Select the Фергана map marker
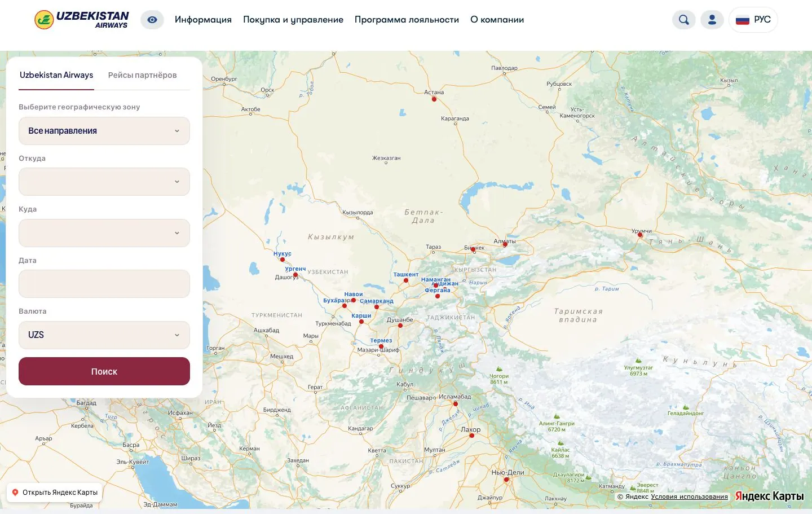812x514 pixels. tap(438, 296)
